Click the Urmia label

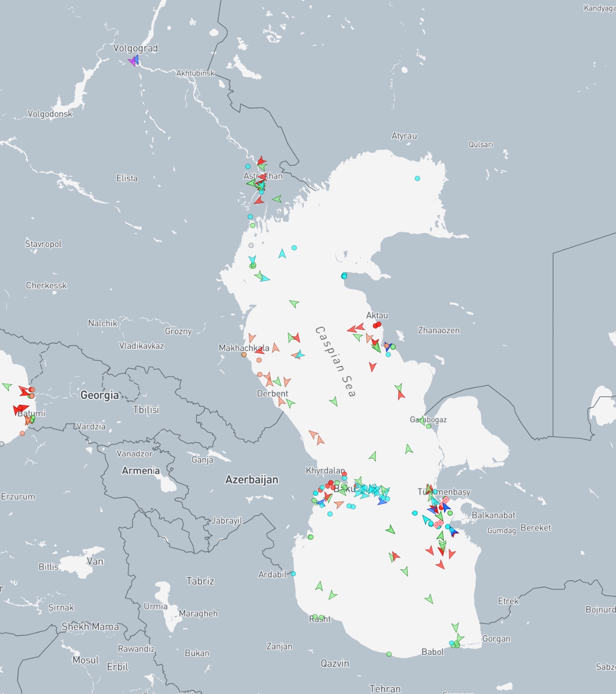click(x=156, y=607)
